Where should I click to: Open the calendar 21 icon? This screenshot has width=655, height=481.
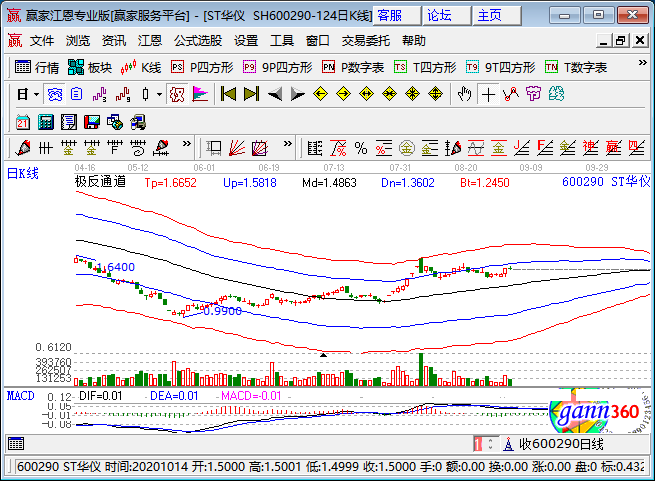click(x=23, y=122)
